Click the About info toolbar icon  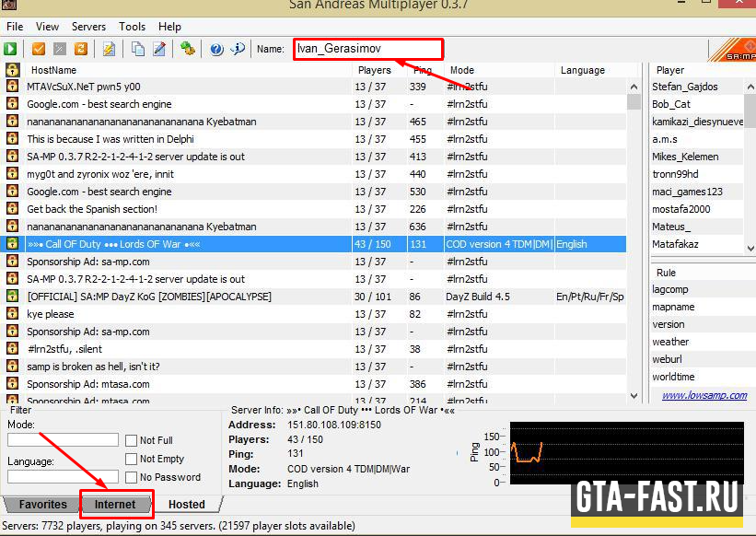tap(238, 49)
